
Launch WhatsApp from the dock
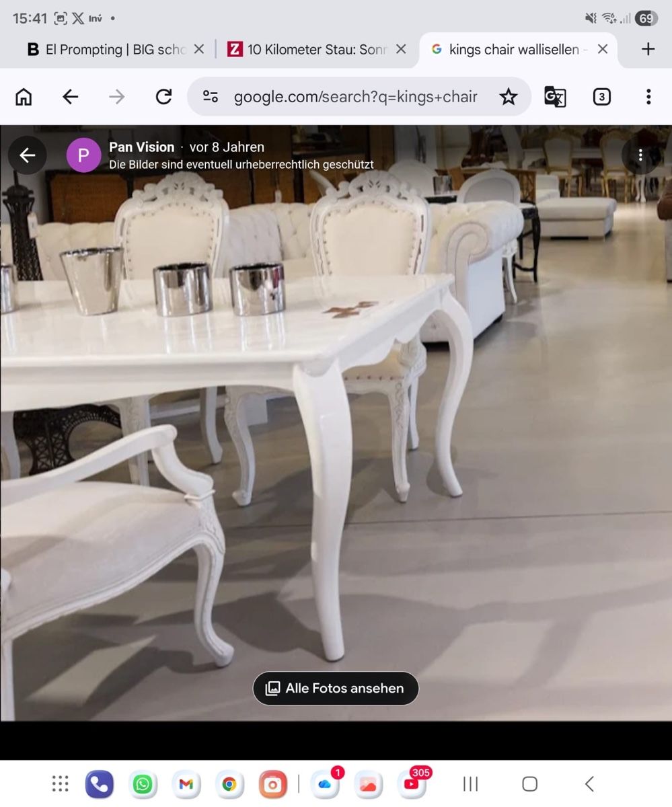[143, 784]
